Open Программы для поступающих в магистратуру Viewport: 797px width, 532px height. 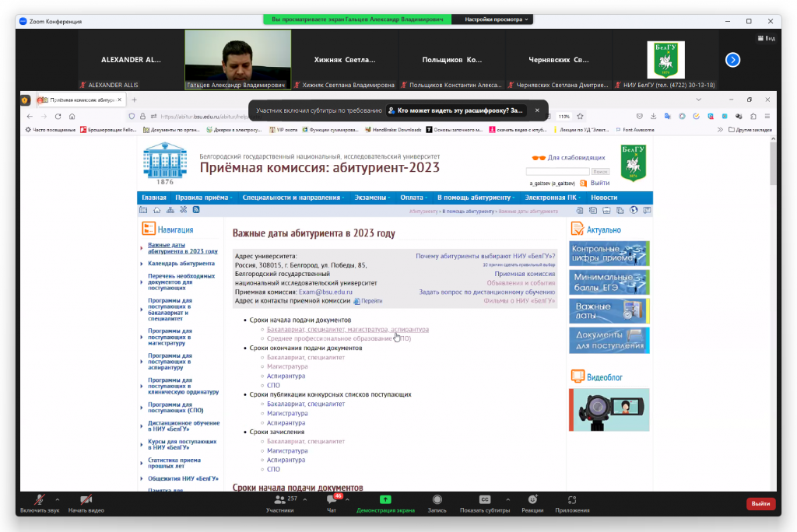[x=170, y=337]
